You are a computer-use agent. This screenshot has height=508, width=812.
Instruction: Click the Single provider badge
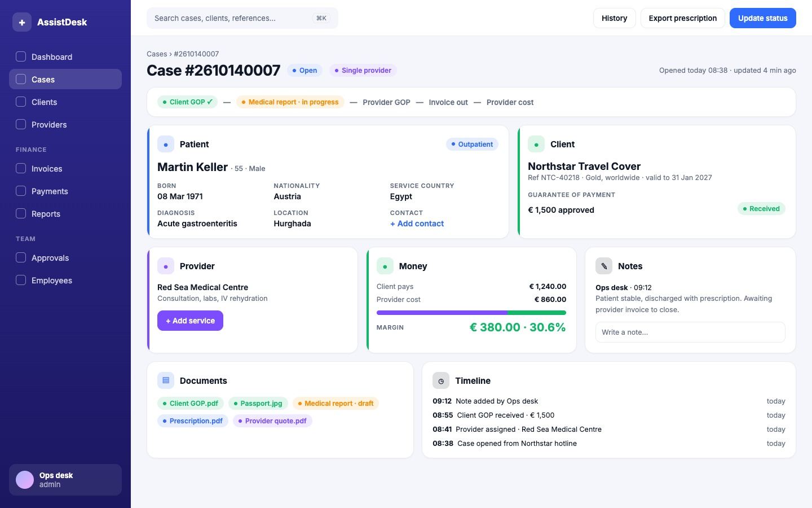[363, 71]
